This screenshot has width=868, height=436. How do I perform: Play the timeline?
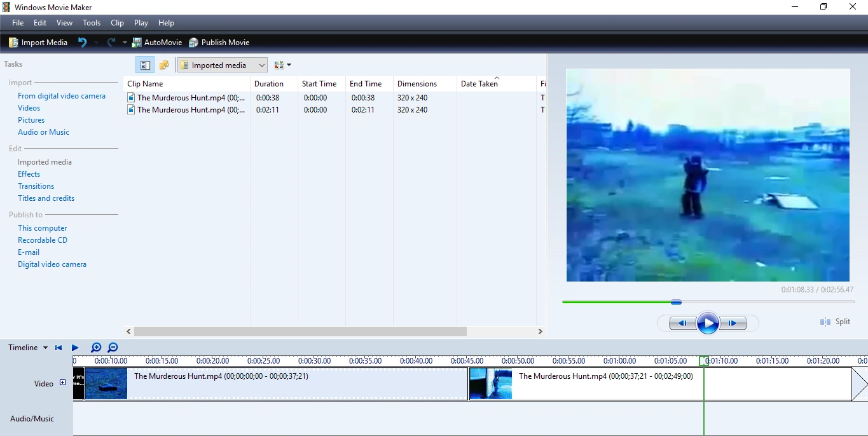pos(75,348)
